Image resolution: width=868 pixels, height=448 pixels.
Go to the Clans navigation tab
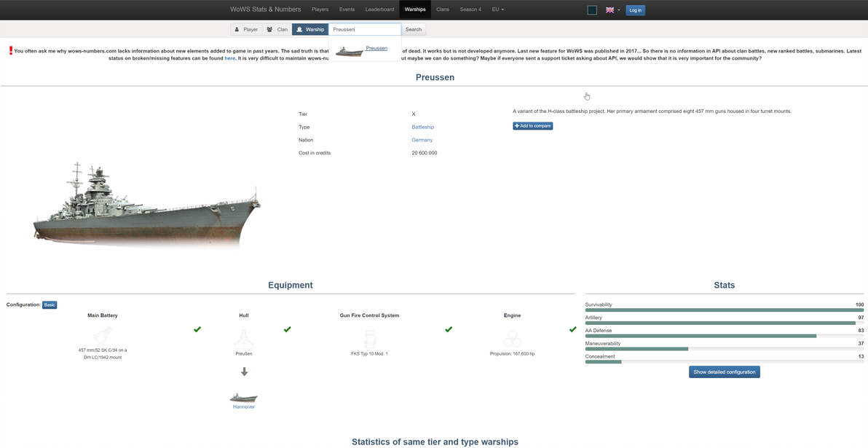tap(442, 9)
